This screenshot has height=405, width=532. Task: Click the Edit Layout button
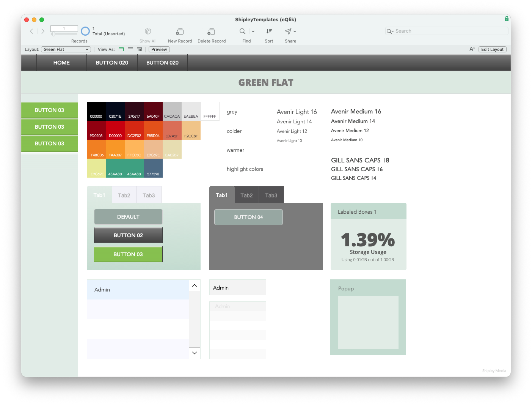click(x=492, y=49)
